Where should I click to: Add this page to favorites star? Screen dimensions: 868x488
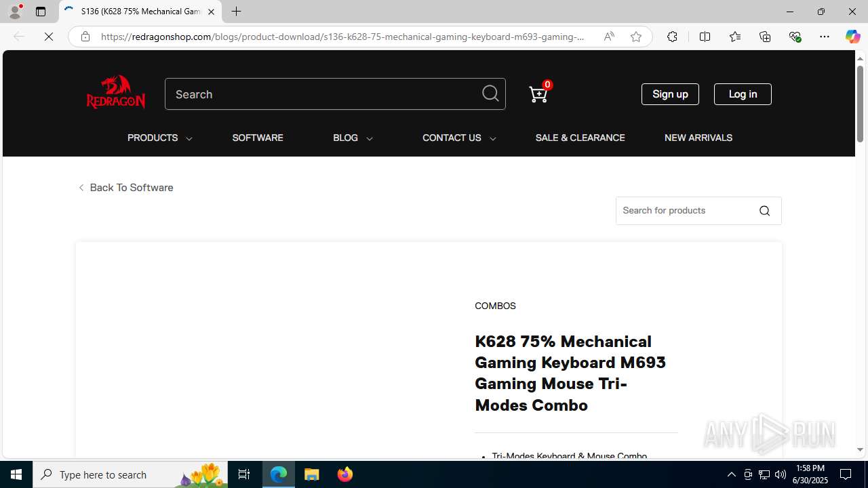click(636, 37)
